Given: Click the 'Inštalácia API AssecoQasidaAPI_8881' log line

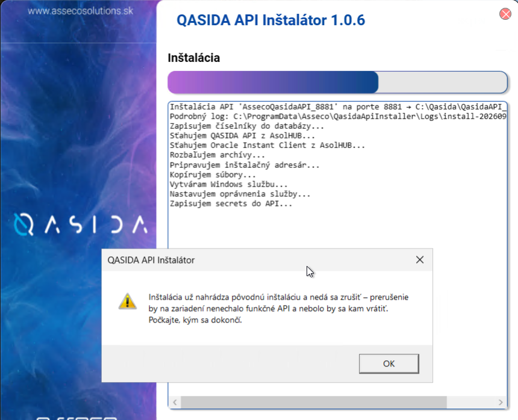Looking at the screenshot, I should pos(338,107).
